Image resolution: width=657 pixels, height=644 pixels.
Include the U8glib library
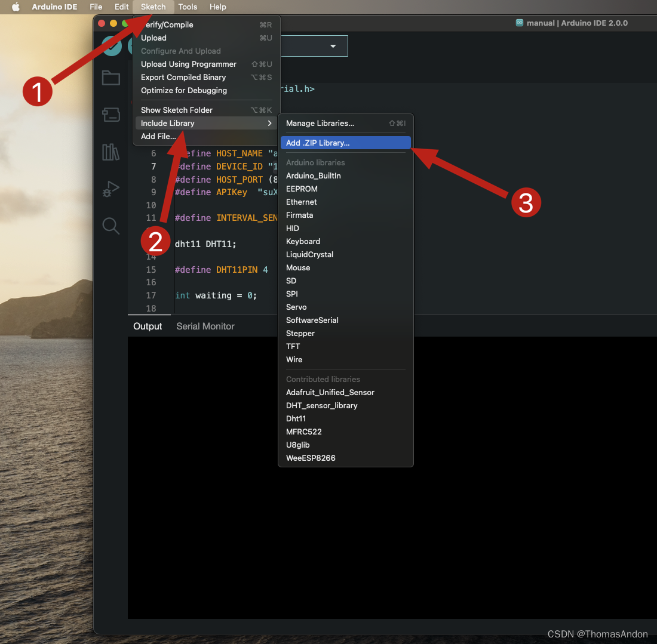[x=346, y=445]
